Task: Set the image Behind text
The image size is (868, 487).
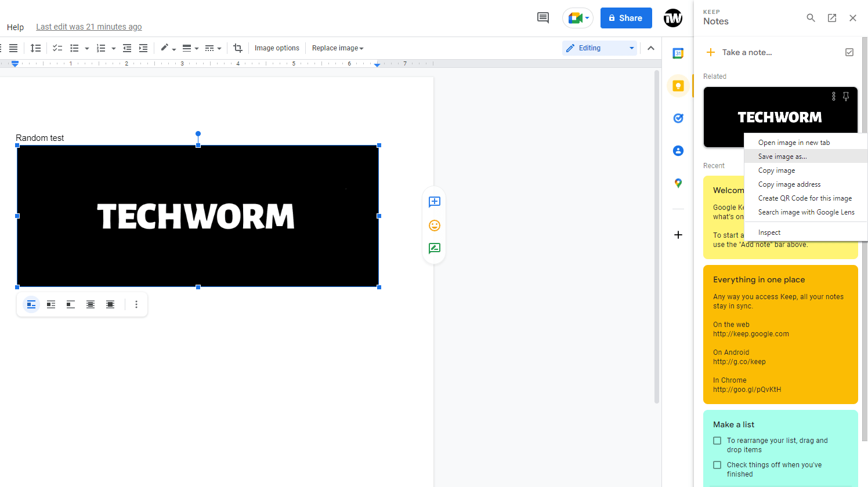Action: (91, 304)
